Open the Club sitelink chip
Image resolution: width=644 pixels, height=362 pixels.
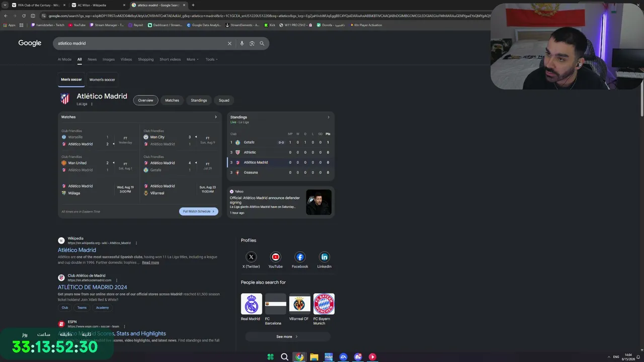point(65,308)
